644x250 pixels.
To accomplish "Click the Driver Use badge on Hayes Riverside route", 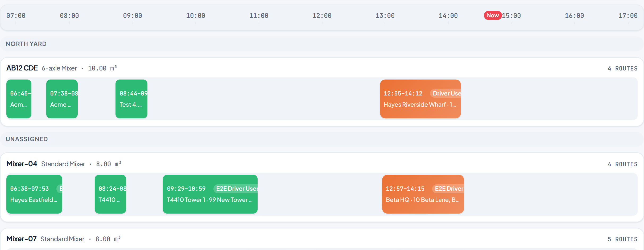I will pyautogui.click(x=446, y=93).
